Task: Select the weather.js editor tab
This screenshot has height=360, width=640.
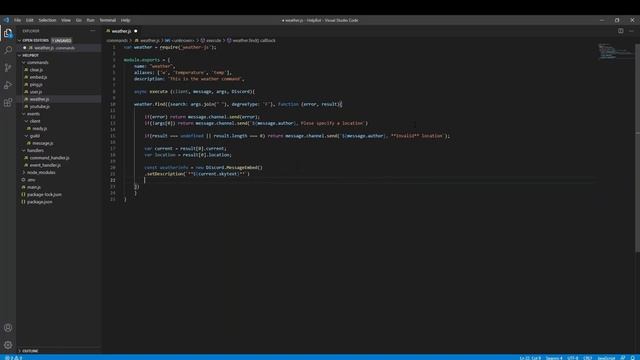Action: [x=121, y=31]
